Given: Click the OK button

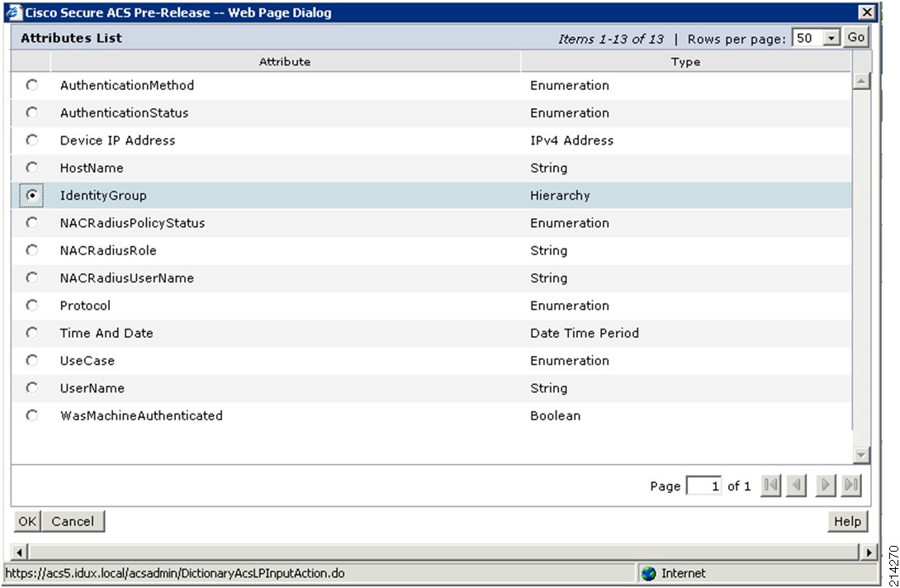Looking at the screenshot, I should [x=27, y=521].
